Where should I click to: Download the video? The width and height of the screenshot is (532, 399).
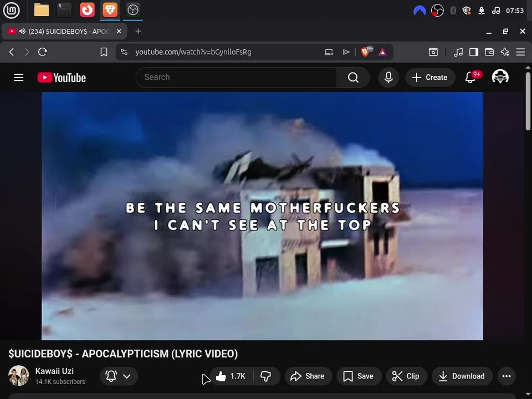pyautogui.click(x=462, y=376)
